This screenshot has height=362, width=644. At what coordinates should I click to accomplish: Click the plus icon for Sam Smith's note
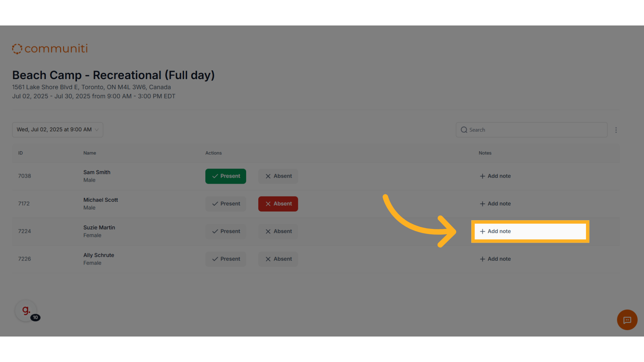pyautogui.click(x=482, y=176)
